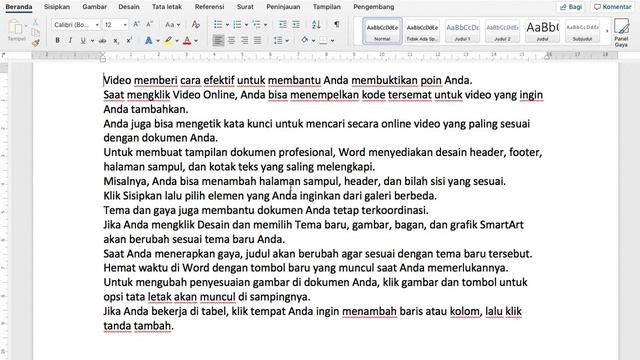The height and width of the screenshot is (360, 640).
Task: Justify the text
Action: pos(258,40)
